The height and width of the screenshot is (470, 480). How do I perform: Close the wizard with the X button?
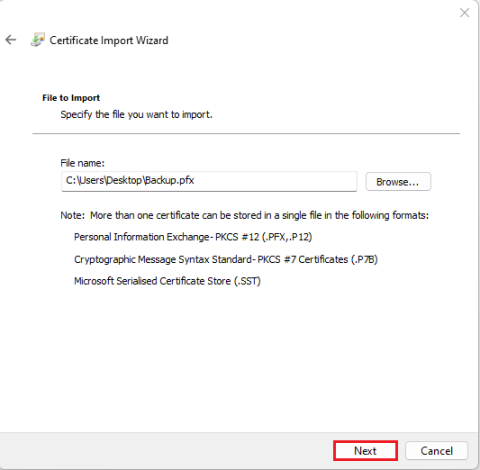(x=464, y=13)
